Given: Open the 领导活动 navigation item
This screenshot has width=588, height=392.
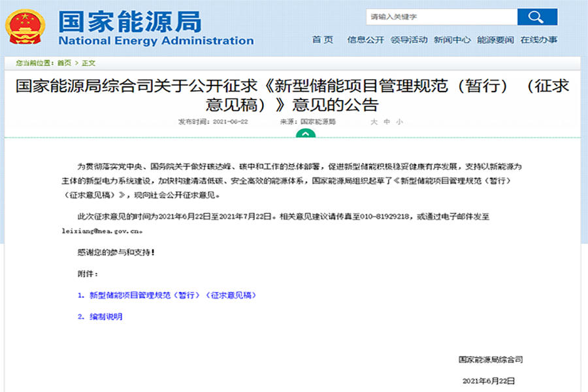Looking at the screenshot, I should click(409, 40).
